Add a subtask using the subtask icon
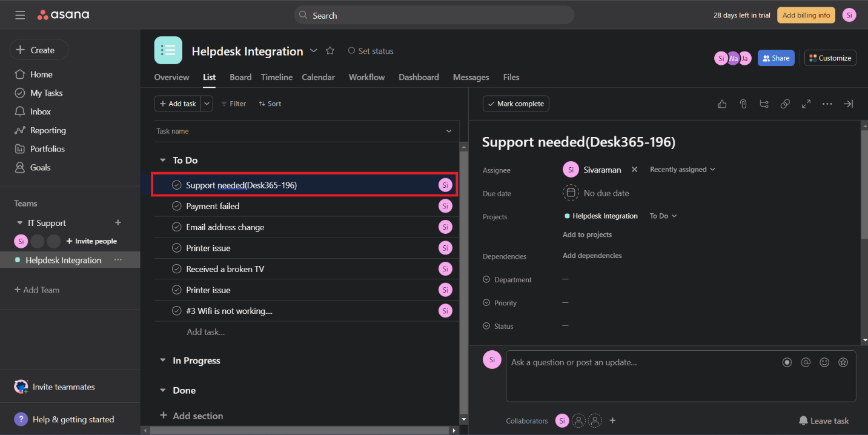 coord(764,104)
